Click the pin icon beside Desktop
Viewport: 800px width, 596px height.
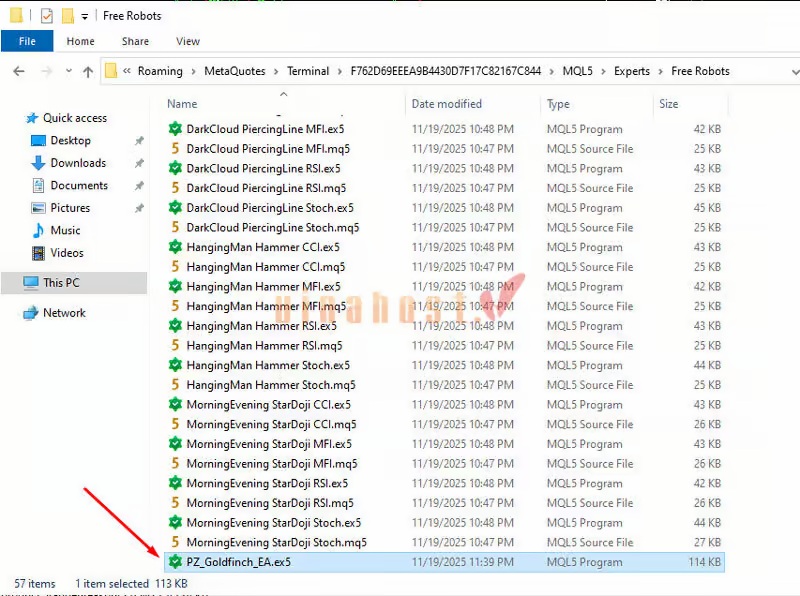[x=139, y=140]
